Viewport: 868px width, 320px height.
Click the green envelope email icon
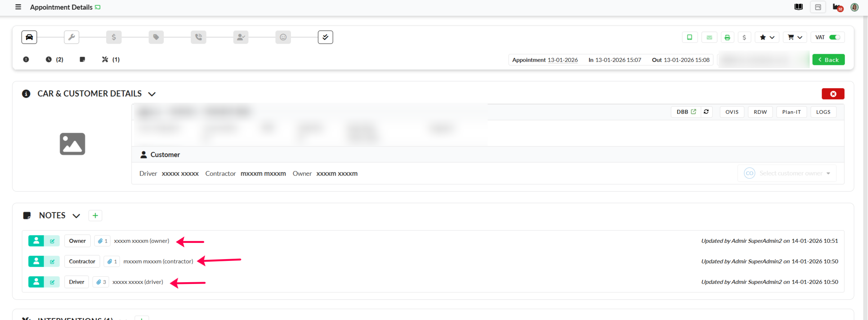tap(709, 37)
